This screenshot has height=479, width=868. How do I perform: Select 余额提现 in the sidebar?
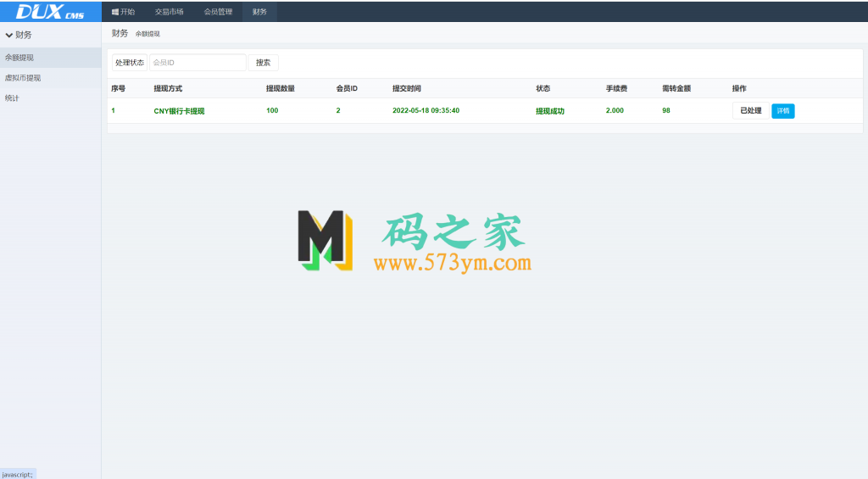tap(50, 58)
